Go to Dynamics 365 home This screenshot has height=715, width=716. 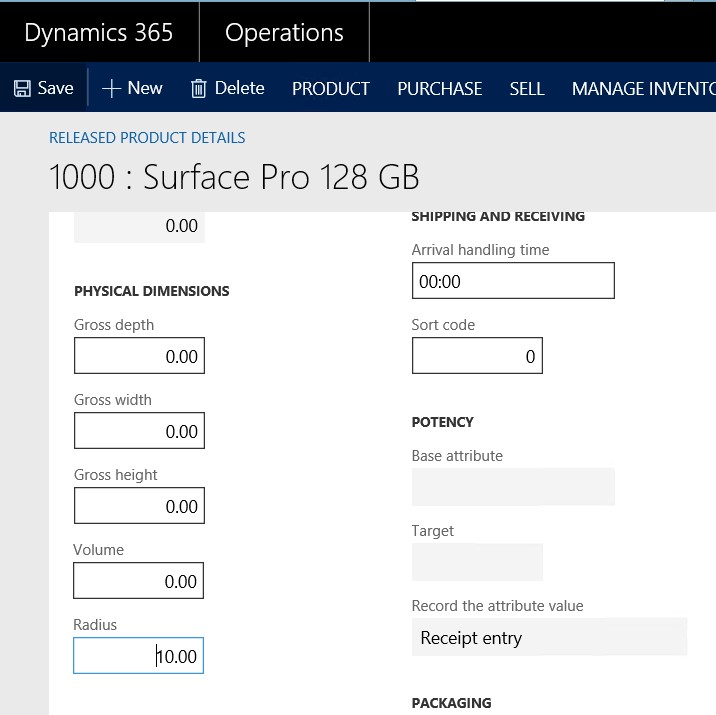tap(98, 32)
